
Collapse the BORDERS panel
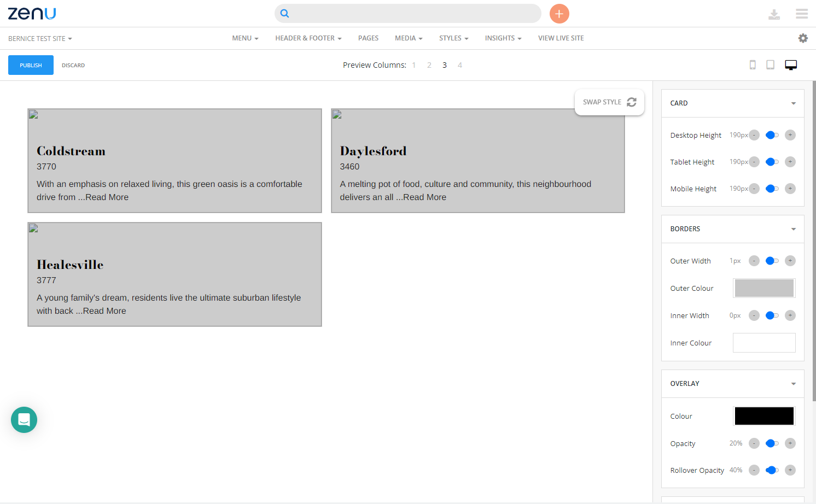[x=733, y=229]
